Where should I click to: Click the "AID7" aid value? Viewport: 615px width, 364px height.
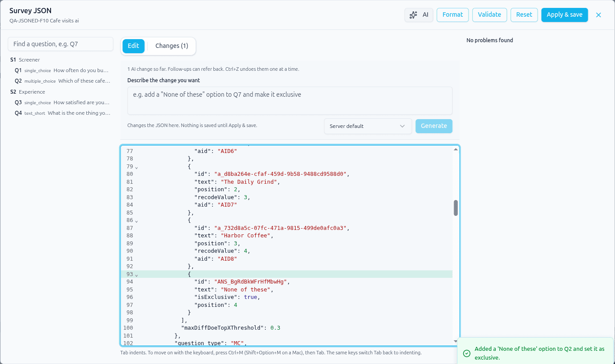point(227,205)
